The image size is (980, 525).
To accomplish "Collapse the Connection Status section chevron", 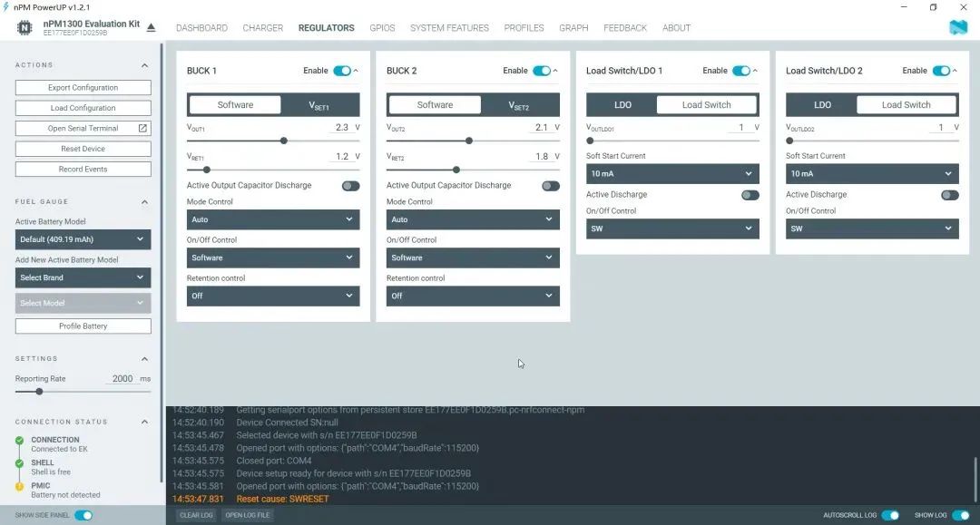I will tap(144, 422).
